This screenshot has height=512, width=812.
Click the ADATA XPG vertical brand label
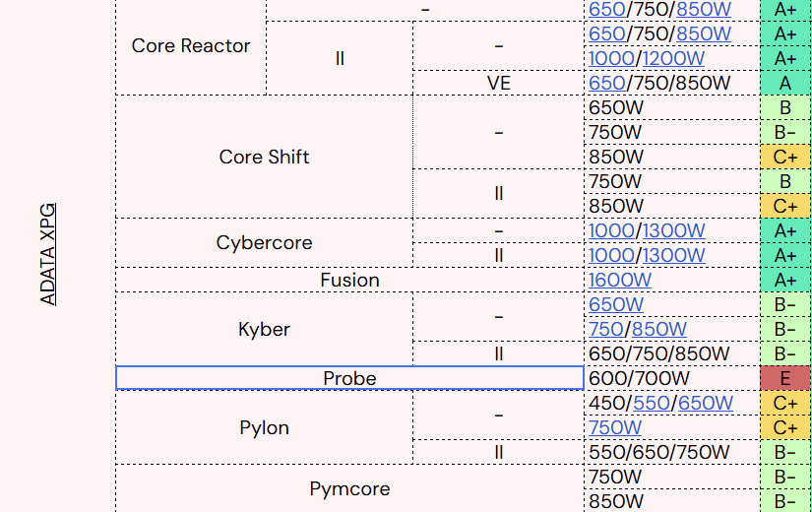tap(49, 254)
